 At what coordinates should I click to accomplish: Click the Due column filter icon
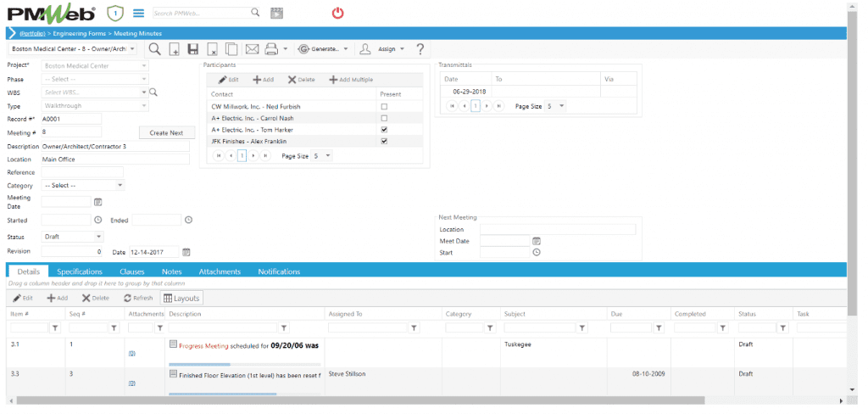coord(659,328)
